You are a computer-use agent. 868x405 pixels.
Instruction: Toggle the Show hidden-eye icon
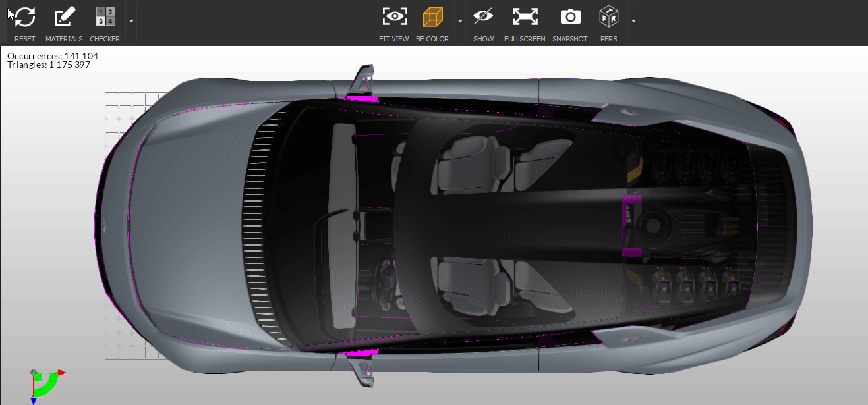pyautogui.click(x=483, y=17)
